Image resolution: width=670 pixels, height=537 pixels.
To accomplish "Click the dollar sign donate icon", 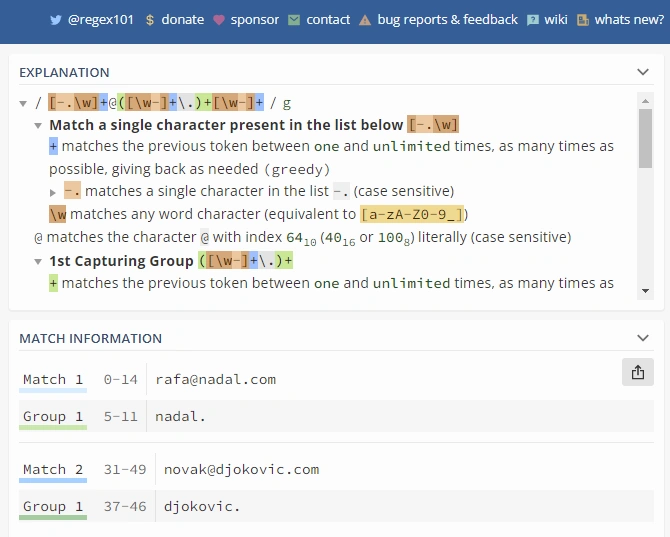I will (150, 20).
